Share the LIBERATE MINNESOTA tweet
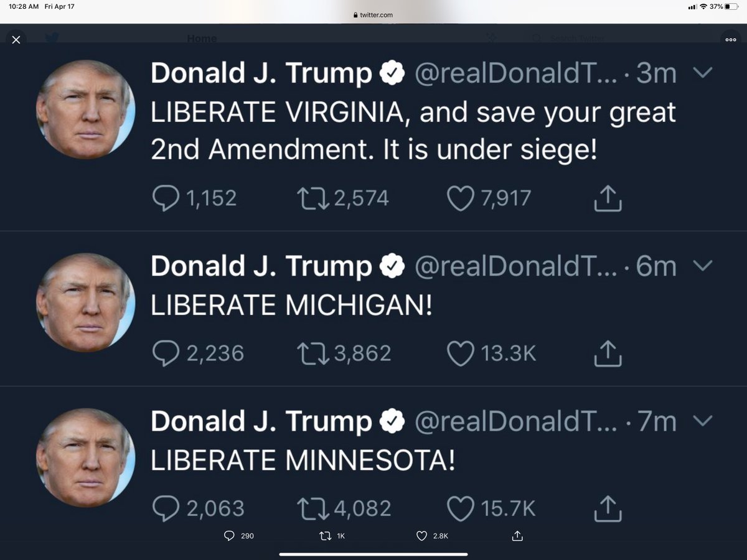The image size is (747, 560). coord(608,508)
